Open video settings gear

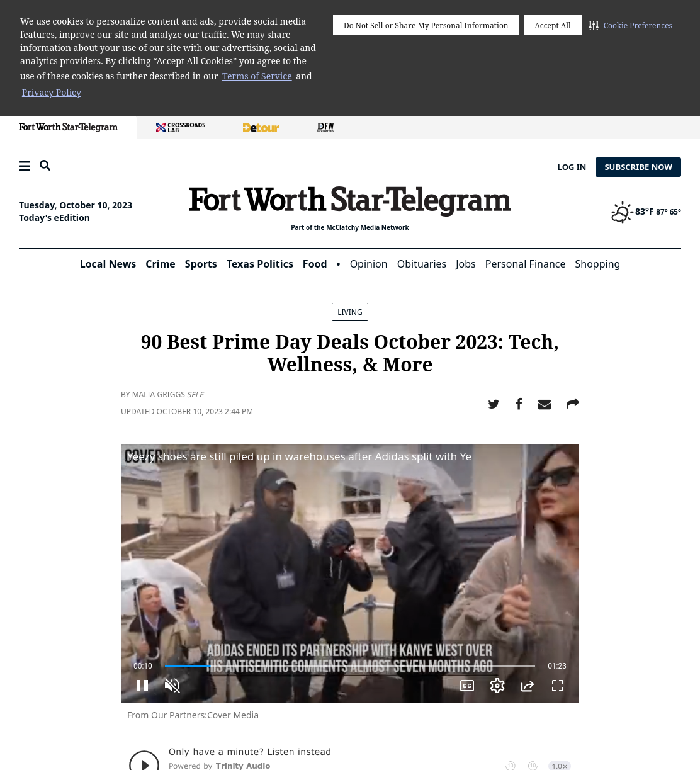point(497,686)
